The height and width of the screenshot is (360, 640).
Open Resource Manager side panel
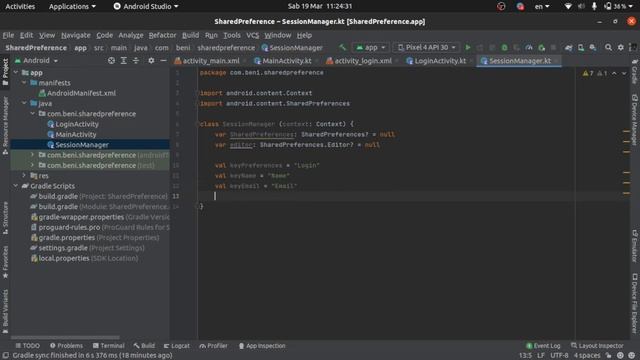pyautogui.click(x=5, y=126)
